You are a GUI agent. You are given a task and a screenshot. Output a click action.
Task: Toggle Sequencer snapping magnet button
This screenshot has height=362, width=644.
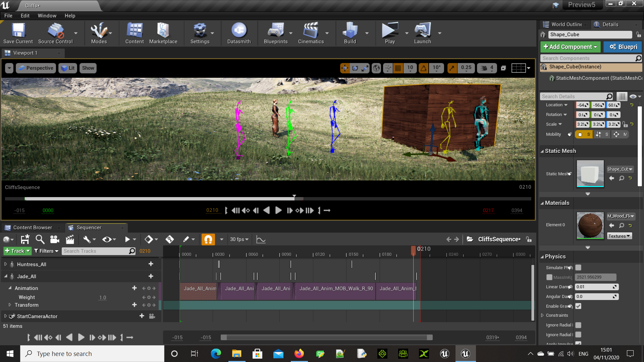pos(208,239)
